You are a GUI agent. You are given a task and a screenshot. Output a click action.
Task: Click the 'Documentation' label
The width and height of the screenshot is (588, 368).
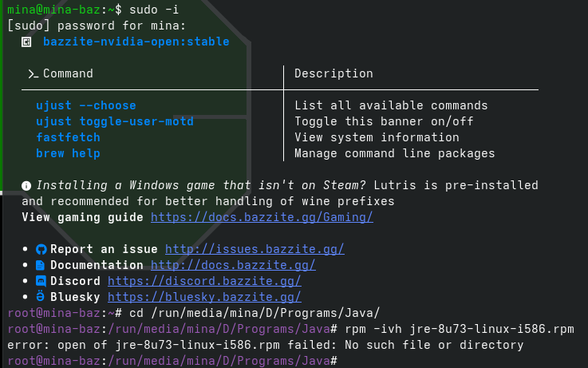(97, 265)
